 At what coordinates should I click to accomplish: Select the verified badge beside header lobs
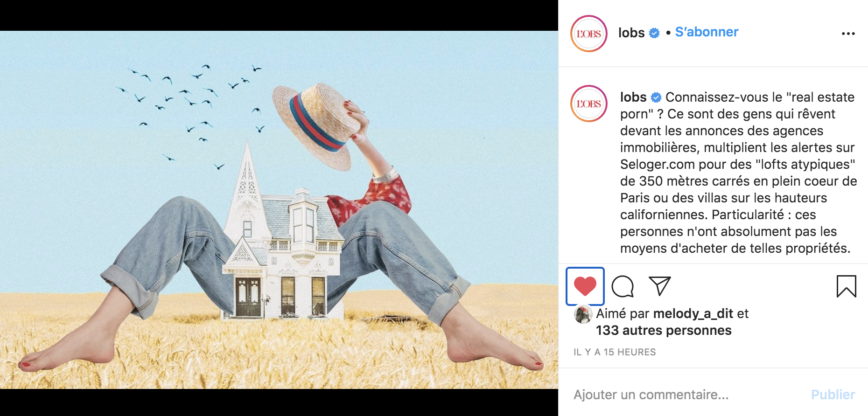[x=654, y=33]
